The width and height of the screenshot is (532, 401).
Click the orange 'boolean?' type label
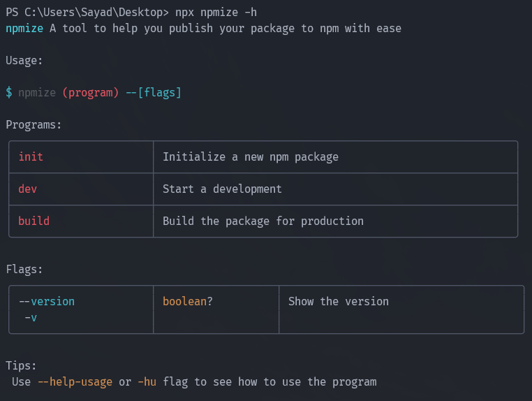pos(188,301)
